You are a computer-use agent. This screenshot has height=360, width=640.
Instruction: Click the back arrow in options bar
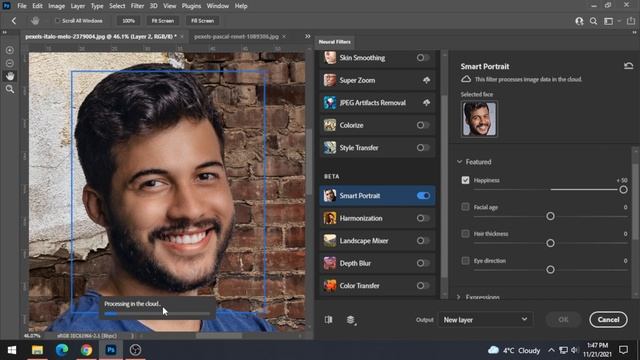point(14,21)
